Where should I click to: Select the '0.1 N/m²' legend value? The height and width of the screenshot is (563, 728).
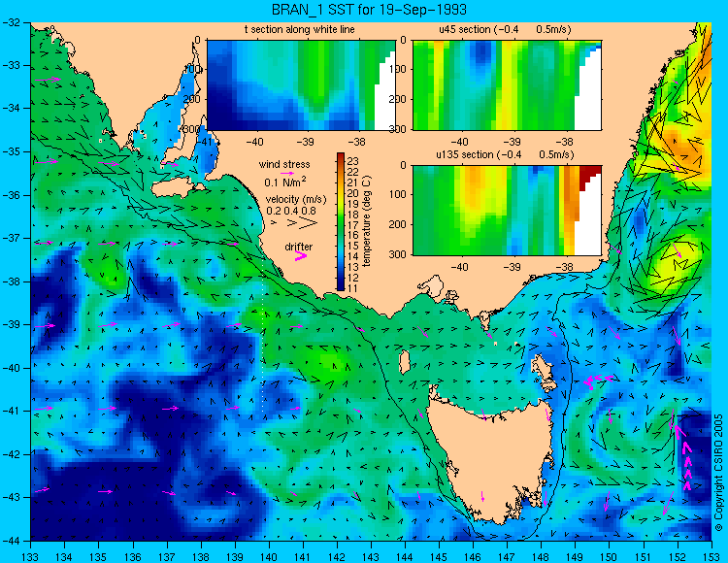pyautogui.click(x=285, y=182)
